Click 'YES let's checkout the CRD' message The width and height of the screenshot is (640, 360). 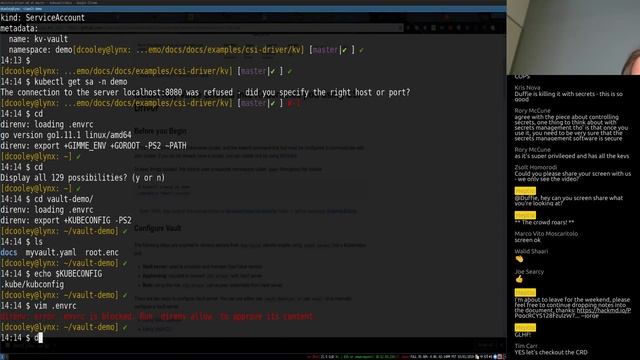click(551, 352)
